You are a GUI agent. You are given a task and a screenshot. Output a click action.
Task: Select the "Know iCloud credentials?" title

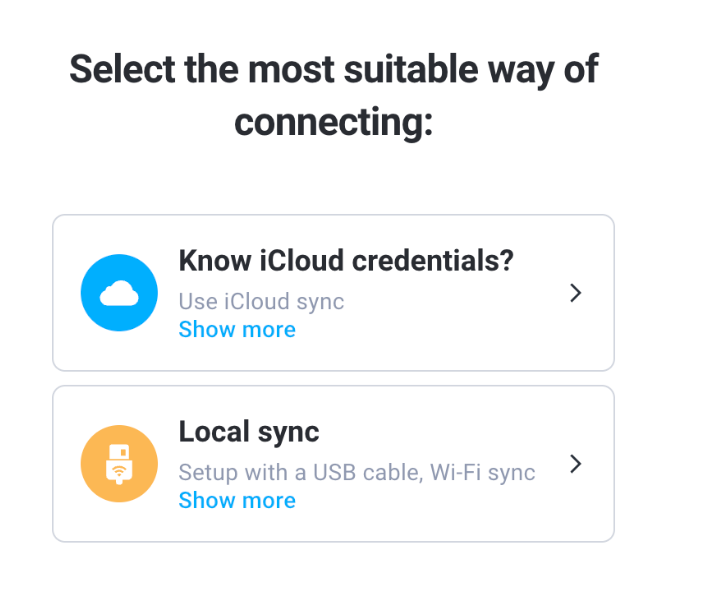pos(345,261)
